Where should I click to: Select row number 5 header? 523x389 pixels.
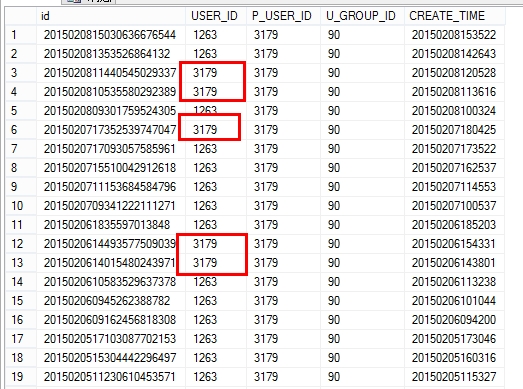[x=21, y=111]
